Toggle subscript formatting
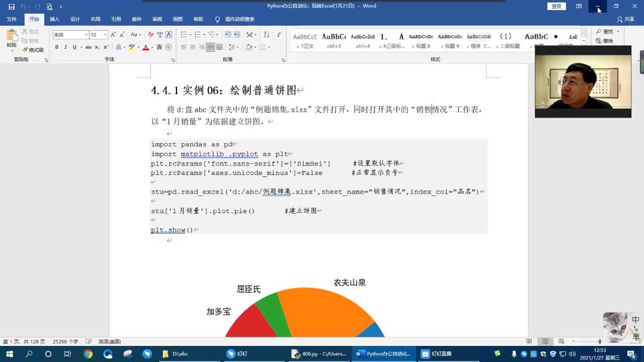The height and width of the screenshot is (362, 644). coord(98,47)
